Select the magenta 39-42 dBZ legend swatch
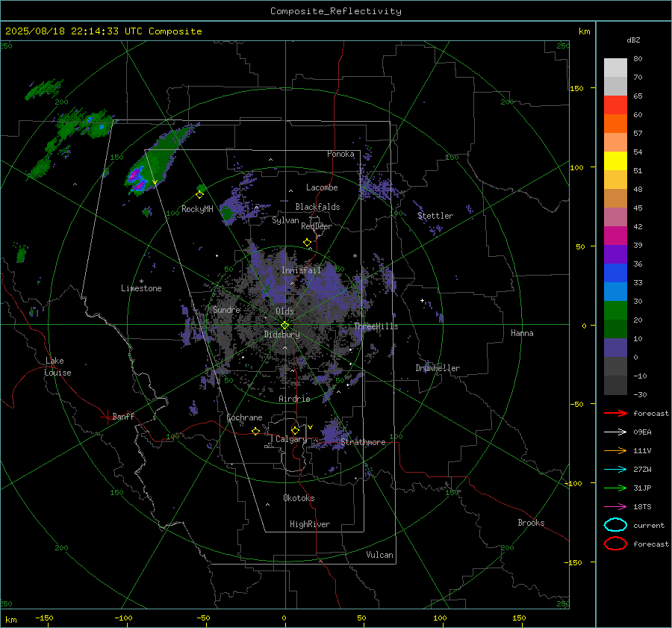This screenshot has height=628, width=672. point(615,236)
